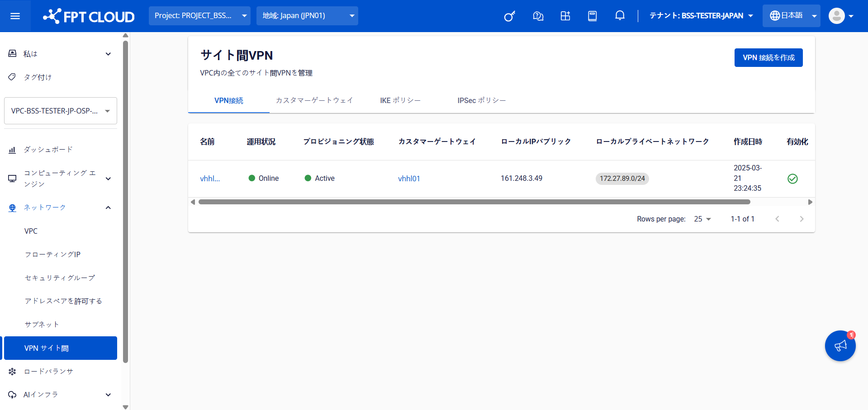868x410 pixels.
Task: Open the 地域: Japan (JPN01) region dropdown
Action: (307, 16)
